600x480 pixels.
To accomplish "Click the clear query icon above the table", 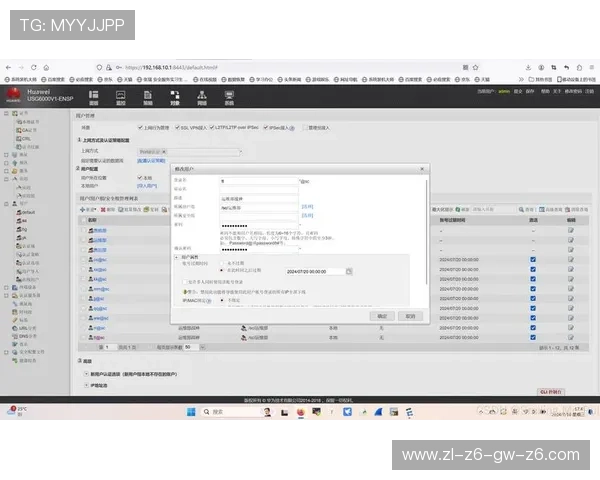I will [x=568, y=209].
